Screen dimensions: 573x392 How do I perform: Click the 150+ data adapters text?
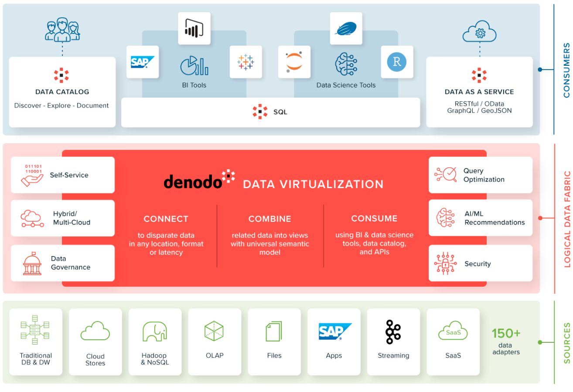[x=506, y=342]
